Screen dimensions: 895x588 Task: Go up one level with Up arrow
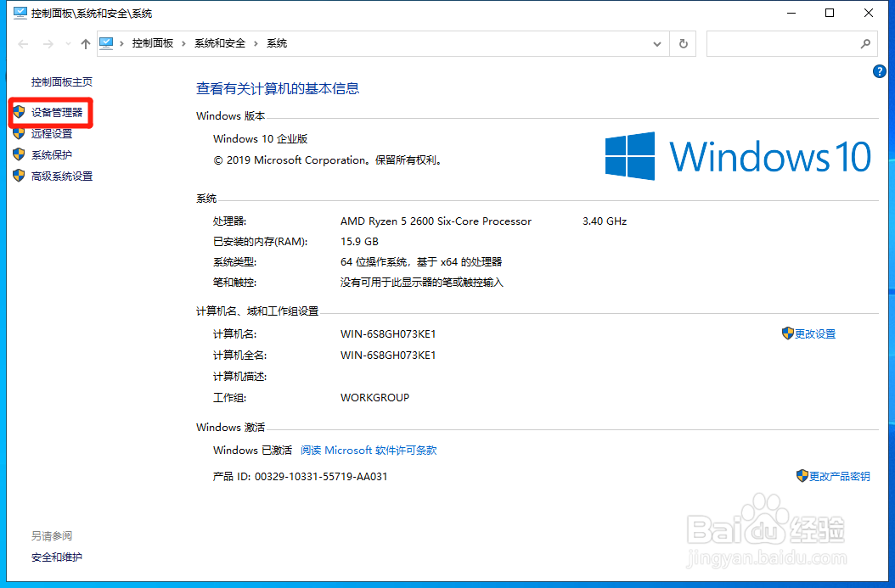point(86,44)
